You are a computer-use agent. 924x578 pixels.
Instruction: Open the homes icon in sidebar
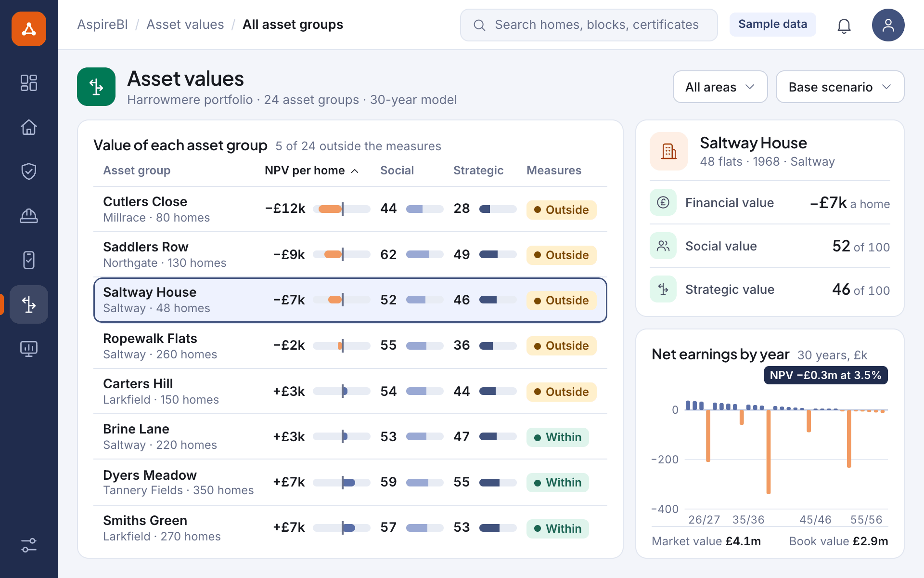coord(29,127)
